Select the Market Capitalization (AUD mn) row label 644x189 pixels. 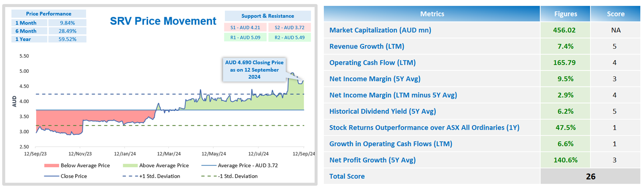380,30
